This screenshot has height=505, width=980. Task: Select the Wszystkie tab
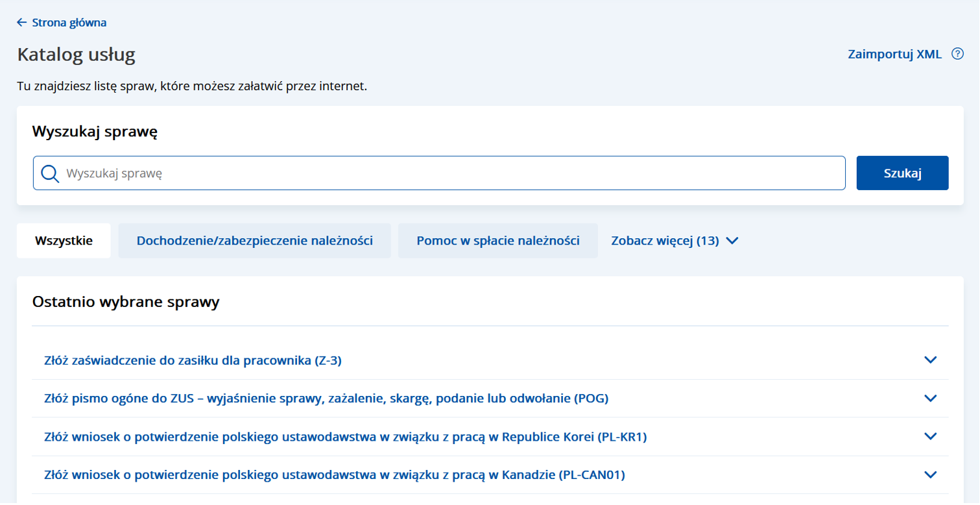[x=64, y=241]
